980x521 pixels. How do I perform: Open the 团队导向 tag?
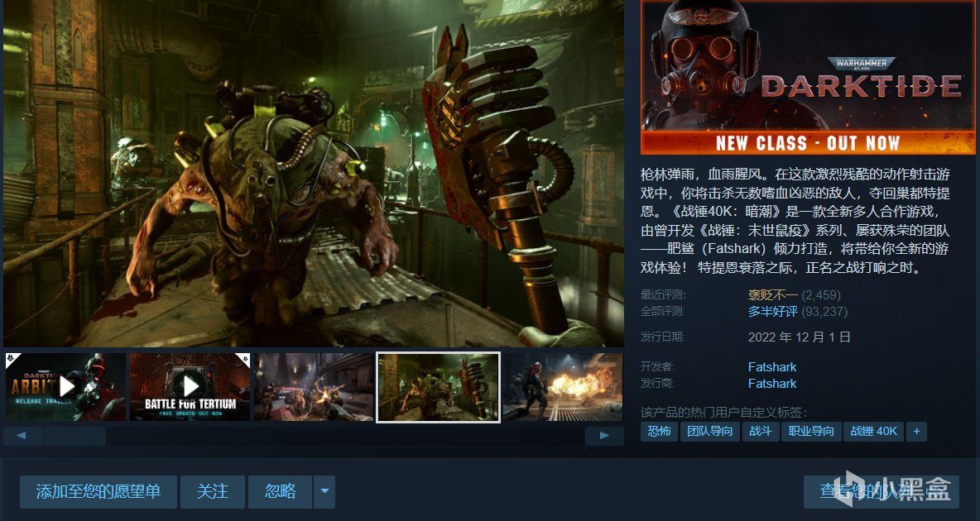click(x=710, y=431)
